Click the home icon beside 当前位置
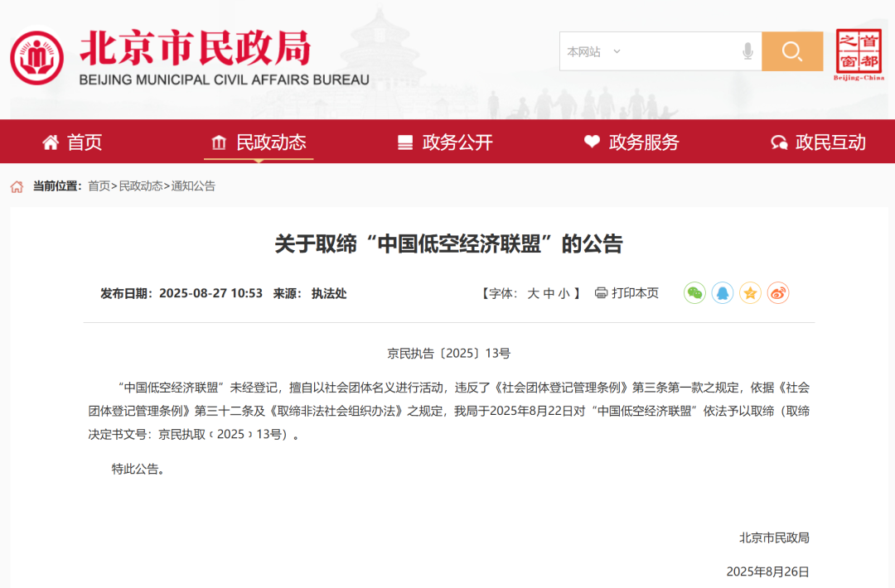Viewport: 895px width, 588px height. (x=17, y=186)
